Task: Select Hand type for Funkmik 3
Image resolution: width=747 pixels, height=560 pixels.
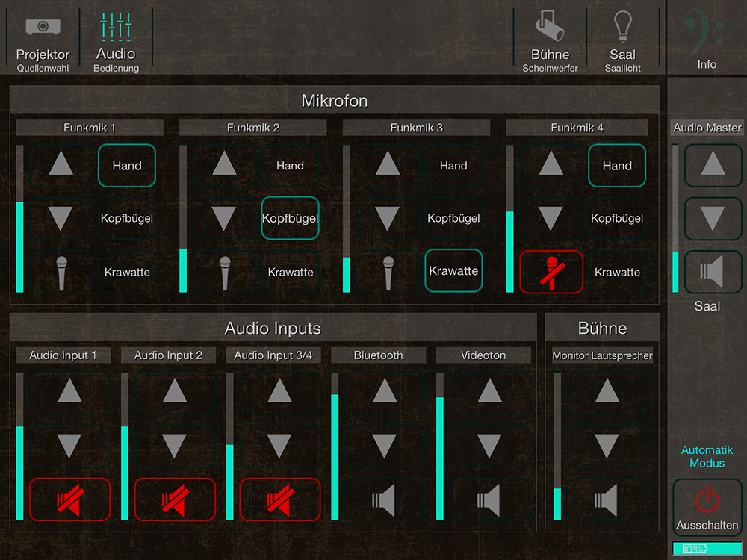Action: 453,166
